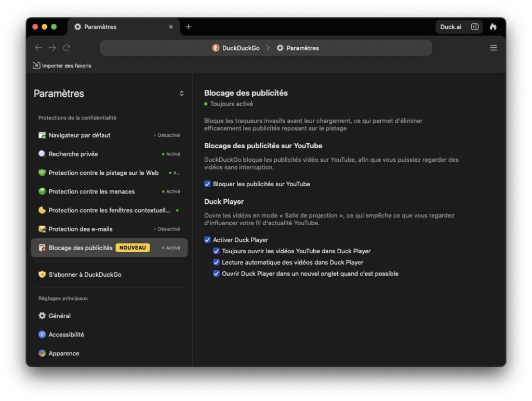Screen dimensions: 532x401
Task: Expand the Paramètres section chooser arrows
Action: pyautogui.click(x=181, y=94)
